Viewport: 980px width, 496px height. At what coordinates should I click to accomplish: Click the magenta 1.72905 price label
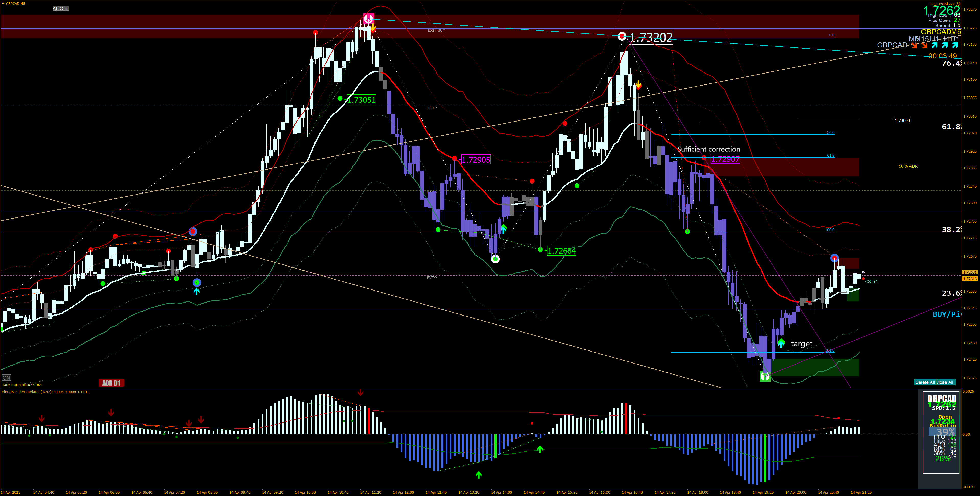[476, 160]
